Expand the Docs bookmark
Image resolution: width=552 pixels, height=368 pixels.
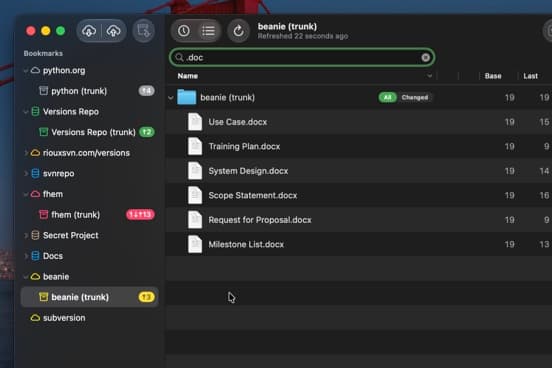[x=26, y=256]
